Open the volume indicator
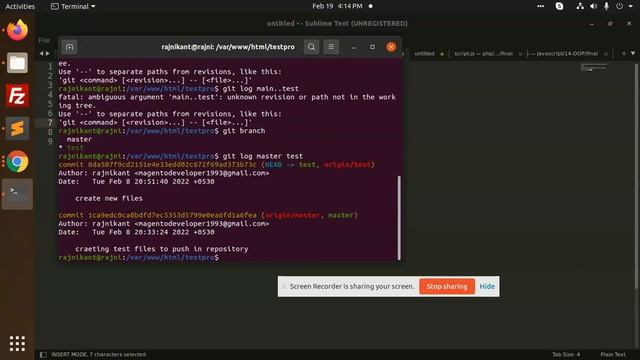 593,6
